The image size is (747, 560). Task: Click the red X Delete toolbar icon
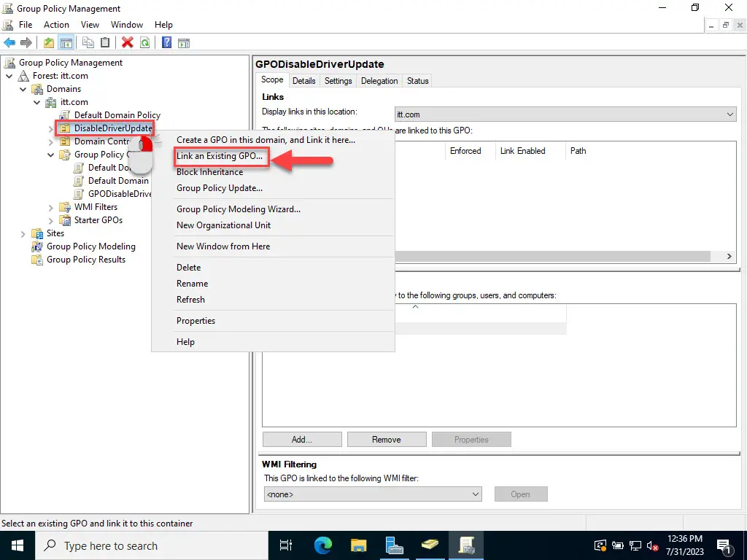pos(127,43)
